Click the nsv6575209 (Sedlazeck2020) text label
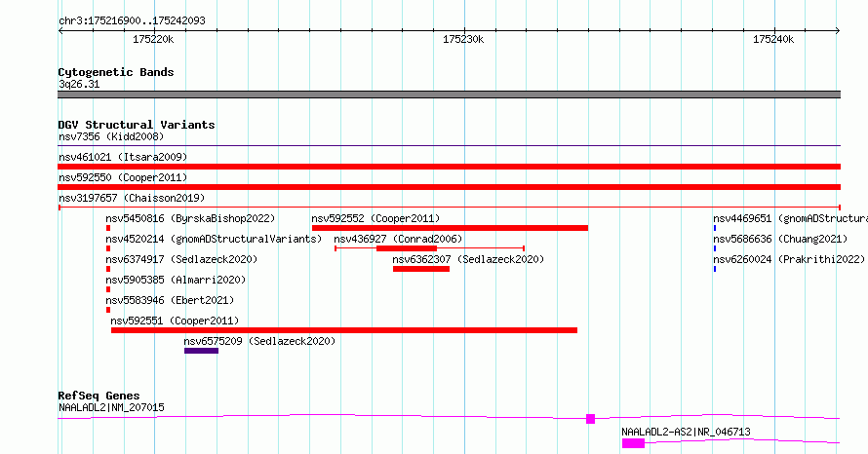 [259, 341]
